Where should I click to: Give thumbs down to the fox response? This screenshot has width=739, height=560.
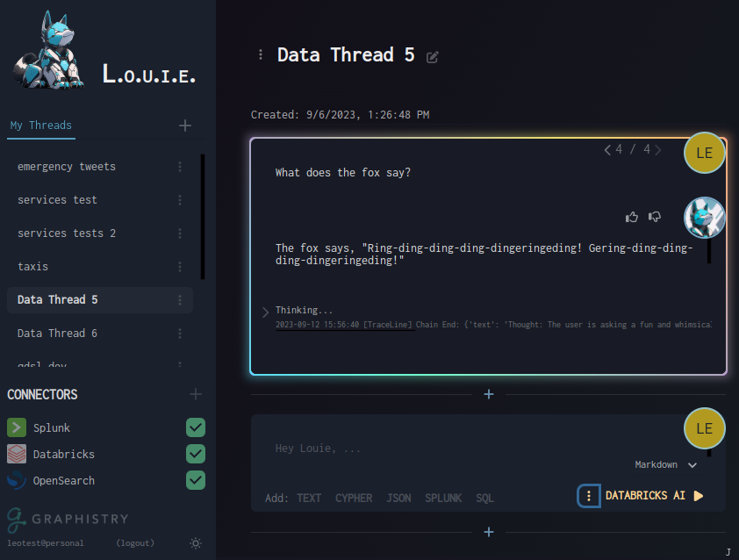[655, 217]
